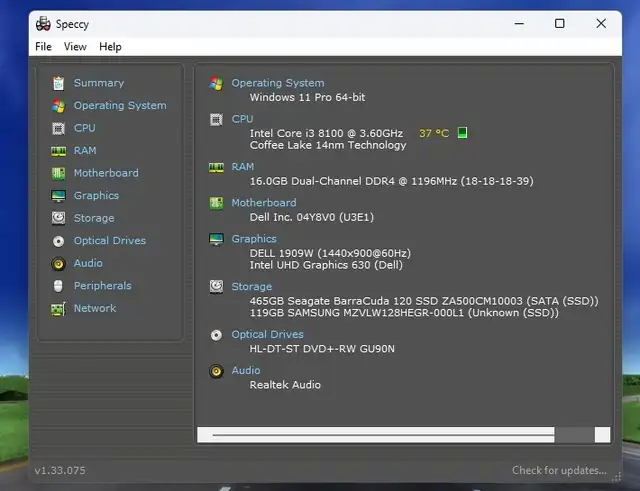The height and width of the screenshot is (491, 640).
Task: Click the Storage heading link in summary
Action: pyautogui.click(x=252, y=287)
